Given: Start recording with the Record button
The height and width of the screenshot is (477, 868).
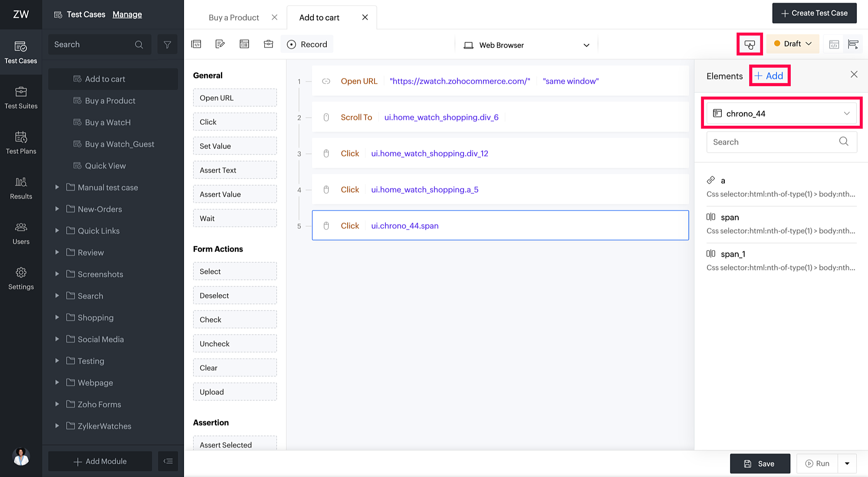Looking at the screenshot, I should pyautogui.click(x=307, y=44).
